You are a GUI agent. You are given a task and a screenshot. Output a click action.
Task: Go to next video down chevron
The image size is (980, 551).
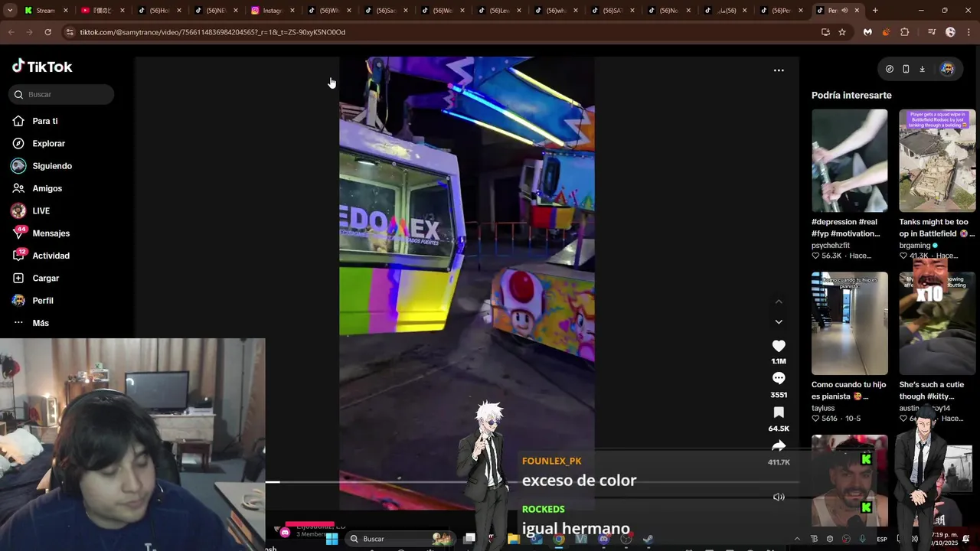779,322
